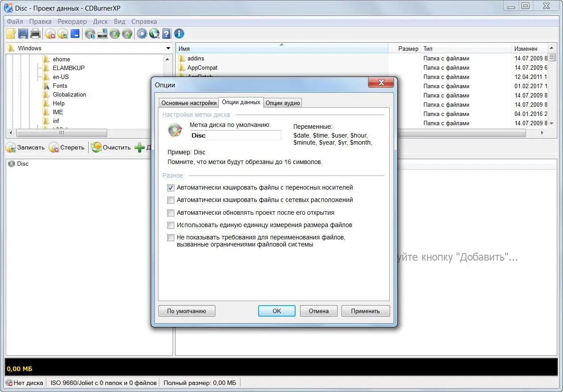This screenshot has width=563, height=392.
Task: Show drive information via the drive info icon
Action: pyautogui.click(x=102, y=34)
